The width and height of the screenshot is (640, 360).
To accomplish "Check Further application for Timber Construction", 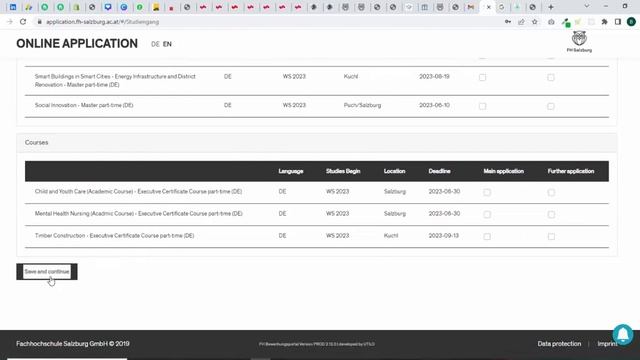I will click(x=551, y=236).
